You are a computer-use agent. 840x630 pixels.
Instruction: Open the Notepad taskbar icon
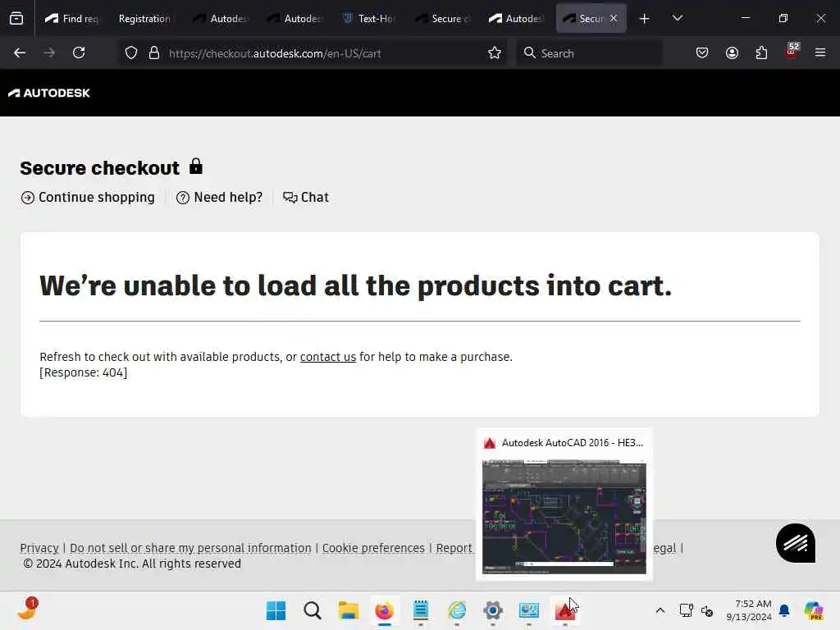click(421, 610)
